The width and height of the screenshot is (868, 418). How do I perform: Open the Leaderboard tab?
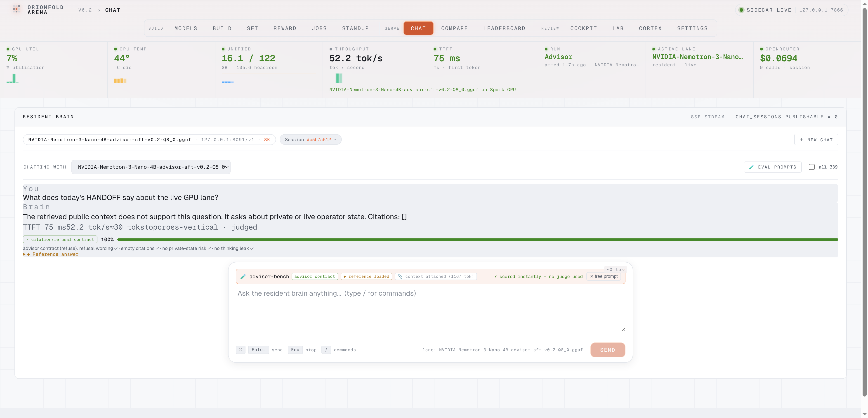[504, 28]
